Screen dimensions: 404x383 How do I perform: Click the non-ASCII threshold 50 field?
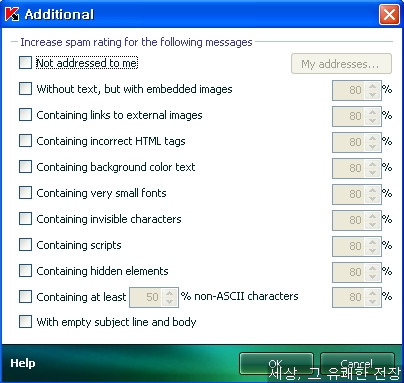click(146, 297)
